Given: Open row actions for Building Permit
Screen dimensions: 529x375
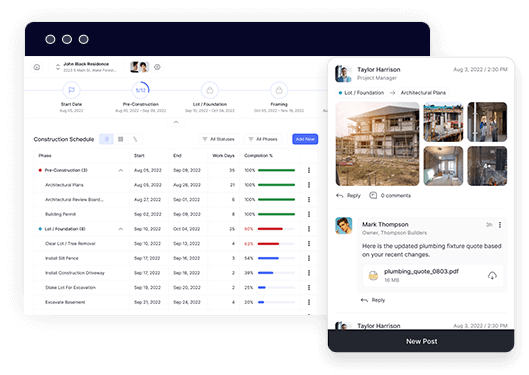Looking at the screenshot, I should point(309,214).
